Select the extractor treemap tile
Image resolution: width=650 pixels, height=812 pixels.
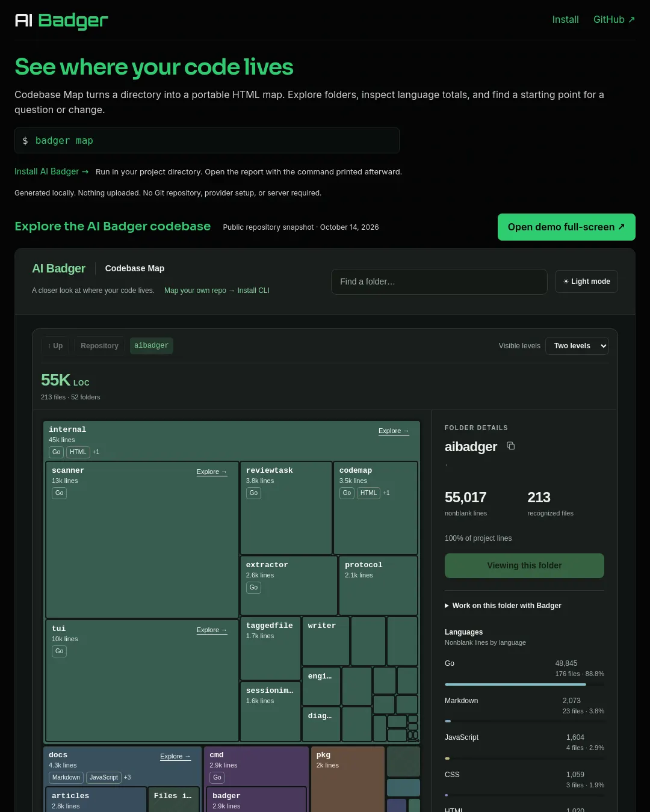[289, 585]
